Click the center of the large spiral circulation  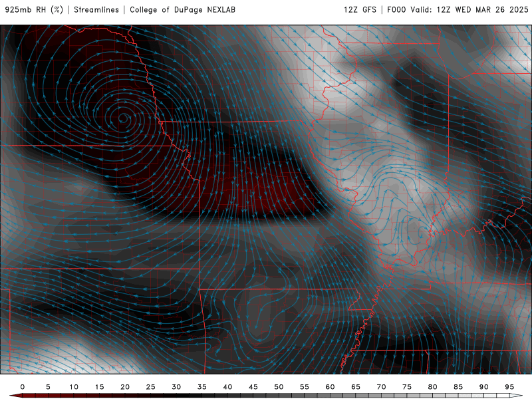123,118
